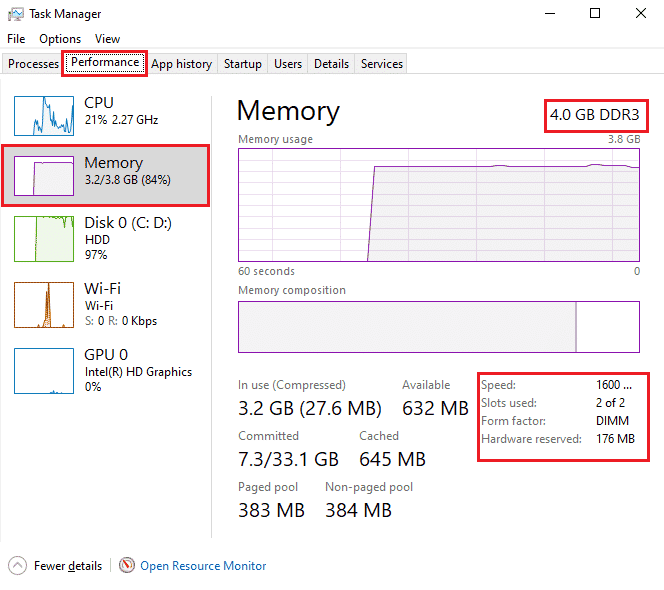Switch to the Processes tab
The image size is (664, 590).
click(34, 64)
